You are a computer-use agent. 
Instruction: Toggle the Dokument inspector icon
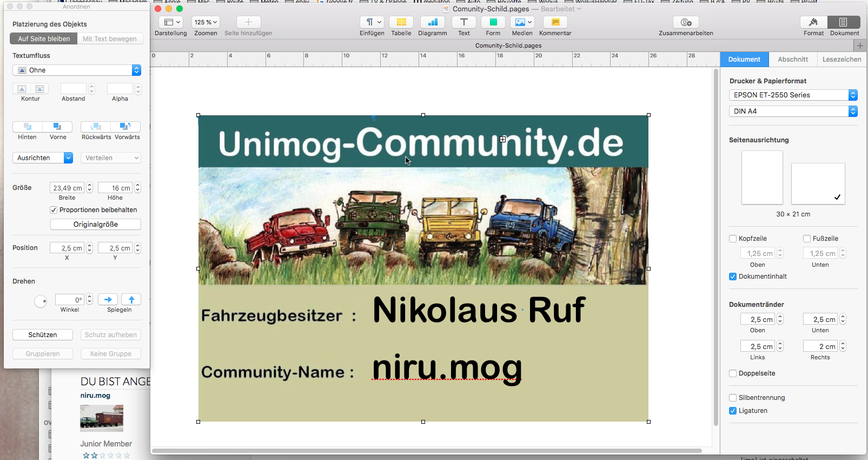pos(844,22)
